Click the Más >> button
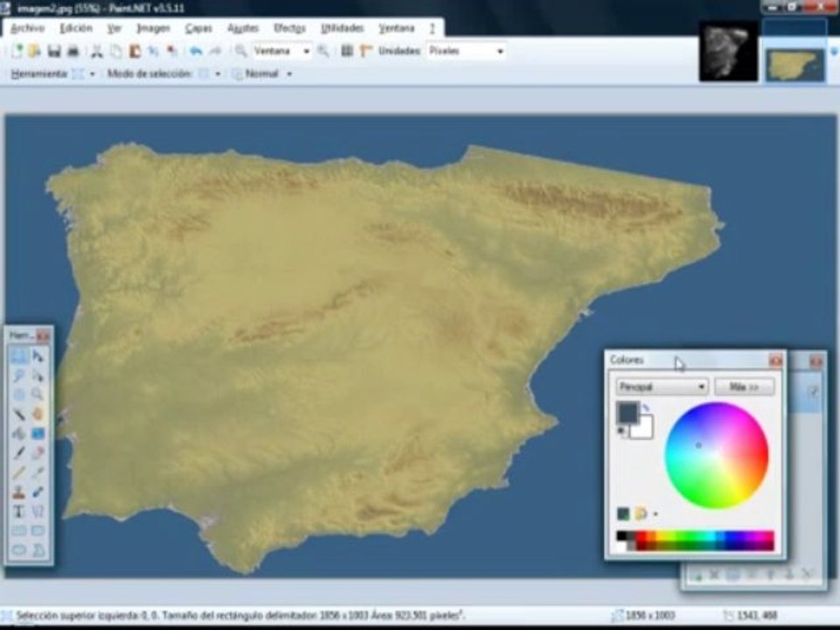Image resolution: width=840 pixels, height=630 pixels. (744, 387)
